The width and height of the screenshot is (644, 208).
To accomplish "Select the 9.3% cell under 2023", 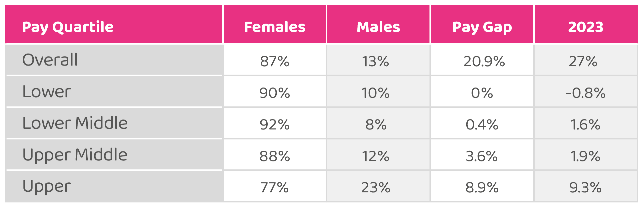I will (x=585, y=188).
